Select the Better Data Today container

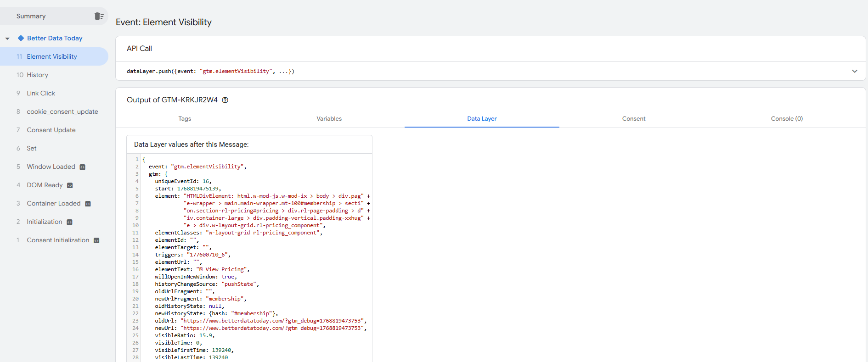click(55, 38)
